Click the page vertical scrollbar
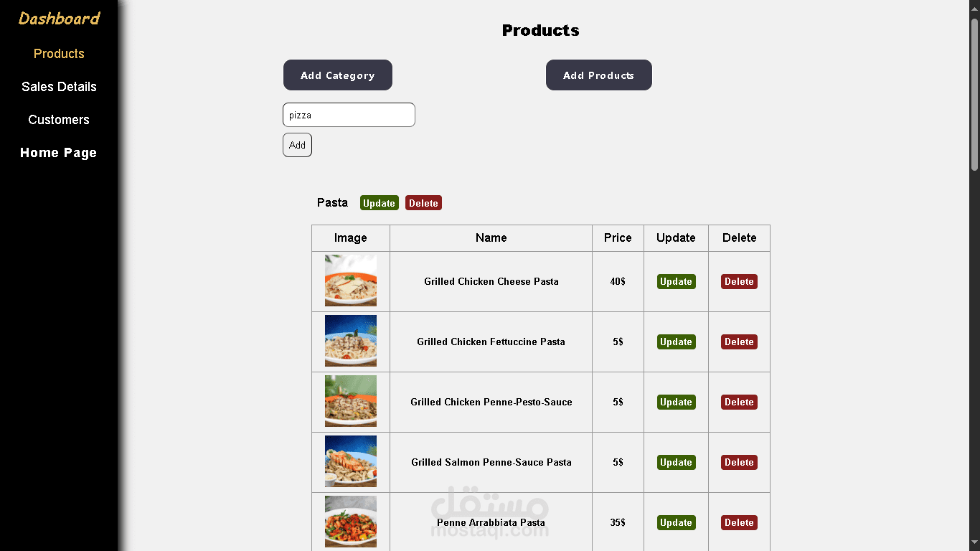980x551 pixels. pyautogui.click(x=974, y=93)
